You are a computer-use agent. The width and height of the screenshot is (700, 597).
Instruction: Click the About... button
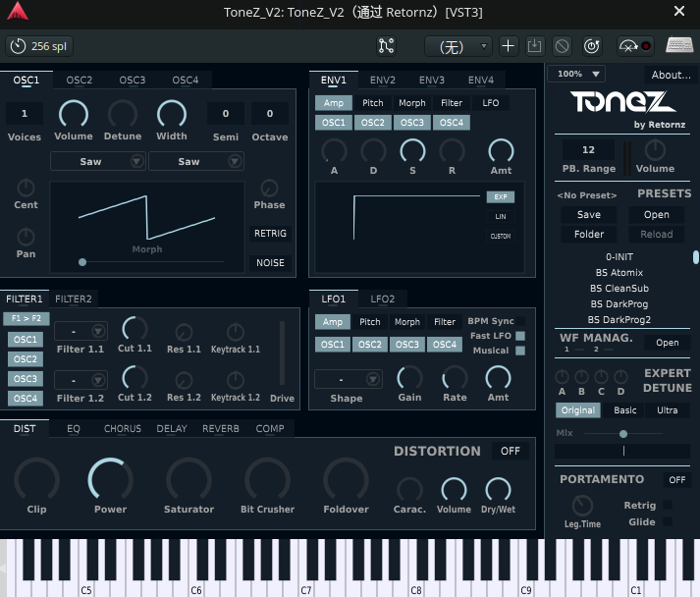[671, 75]
